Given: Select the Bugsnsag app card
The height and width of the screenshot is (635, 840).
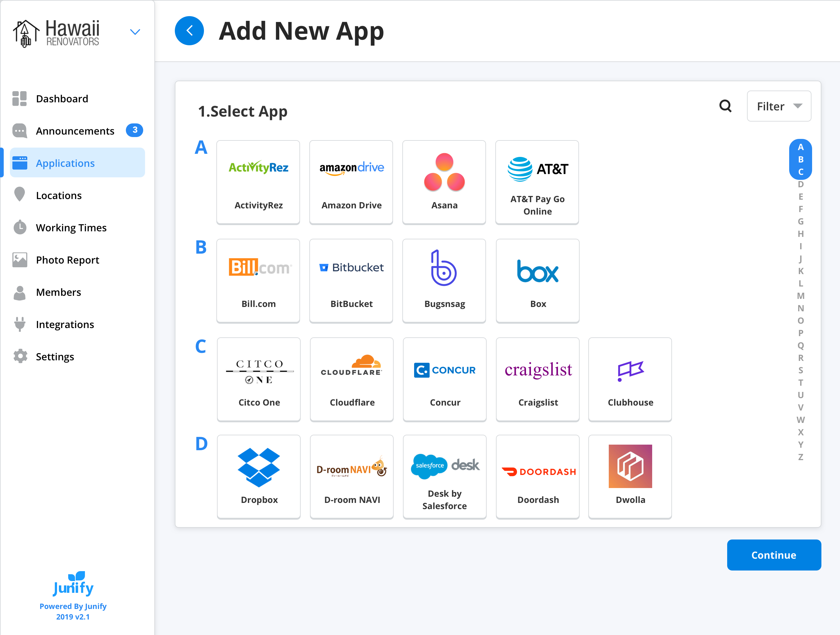Looking at the screenshot, I should point(444,281).
